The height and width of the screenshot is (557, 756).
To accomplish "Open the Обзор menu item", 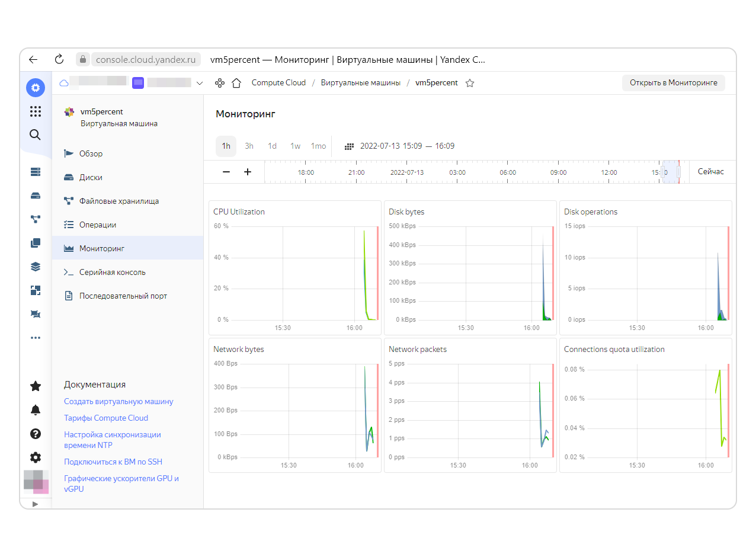I will click(127, 153).
